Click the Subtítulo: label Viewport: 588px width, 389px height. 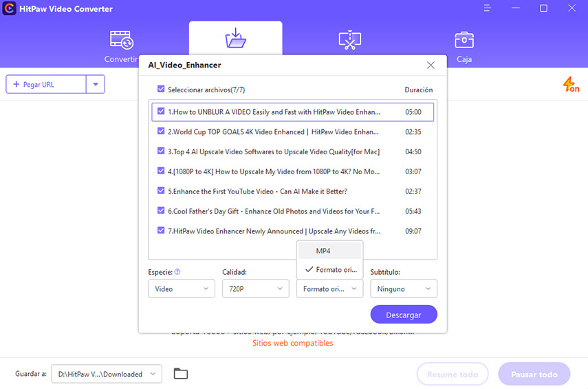click(385, 272)
